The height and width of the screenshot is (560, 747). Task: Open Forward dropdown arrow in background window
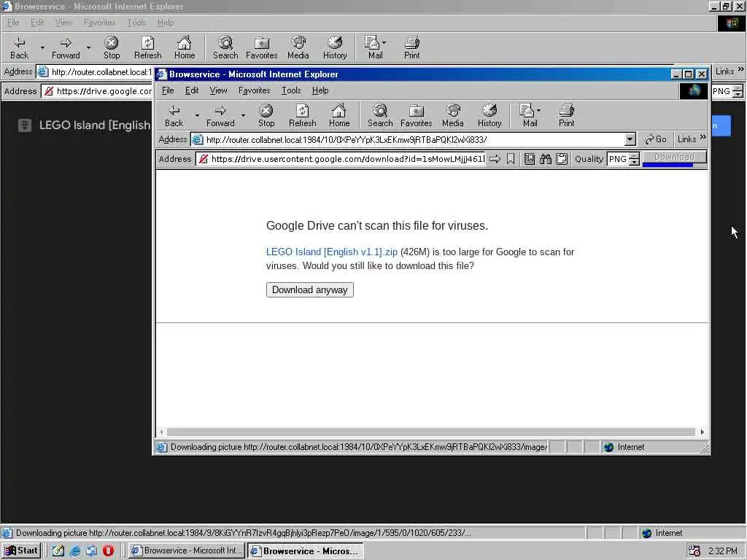click(88, 47)
